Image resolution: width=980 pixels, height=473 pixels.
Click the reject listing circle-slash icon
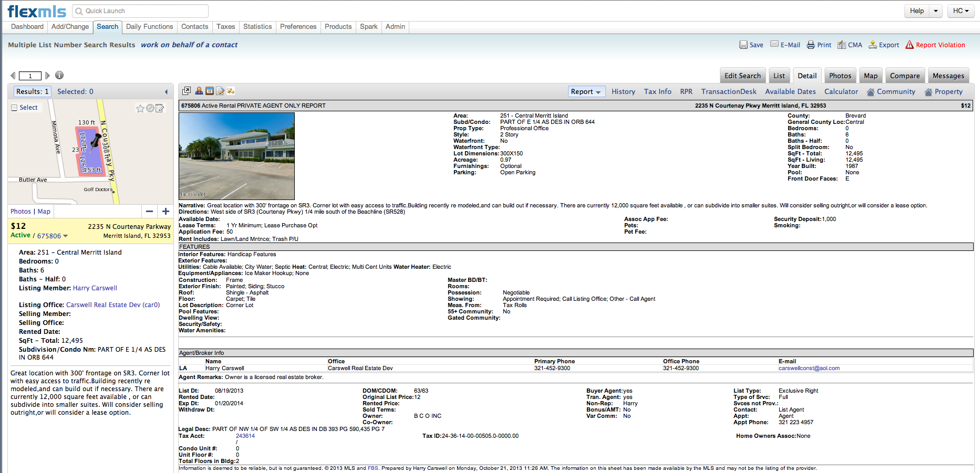pyautogui.click(x=150, y=109)
